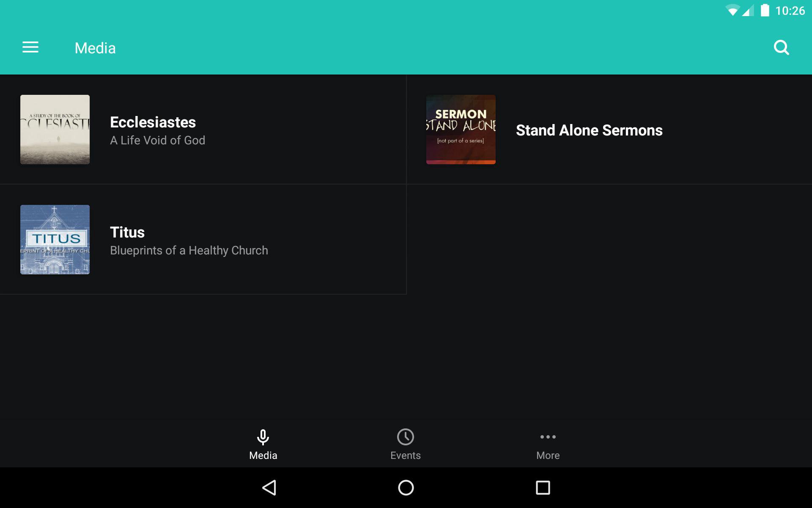Tap "Blueprints of a Healthy Church" subtitle
This screenshot has height=508, width=812.
click(x=189, y=251)
